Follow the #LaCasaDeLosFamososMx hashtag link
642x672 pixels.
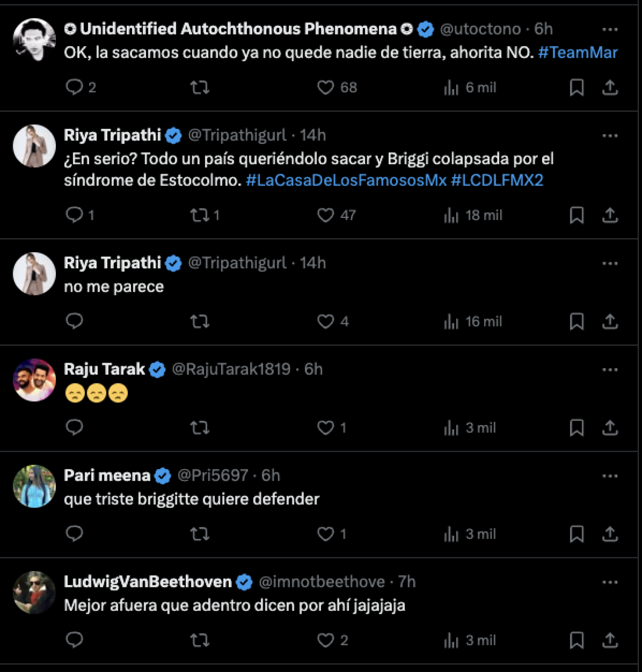pyautogui.click(x=346, y=180)
